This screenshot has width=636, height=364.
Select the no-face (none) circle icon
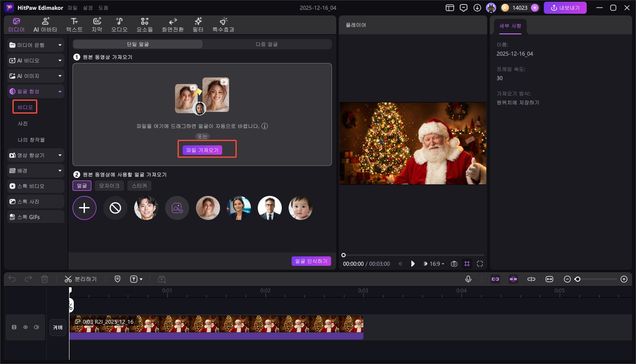click(x=115, y=208)
